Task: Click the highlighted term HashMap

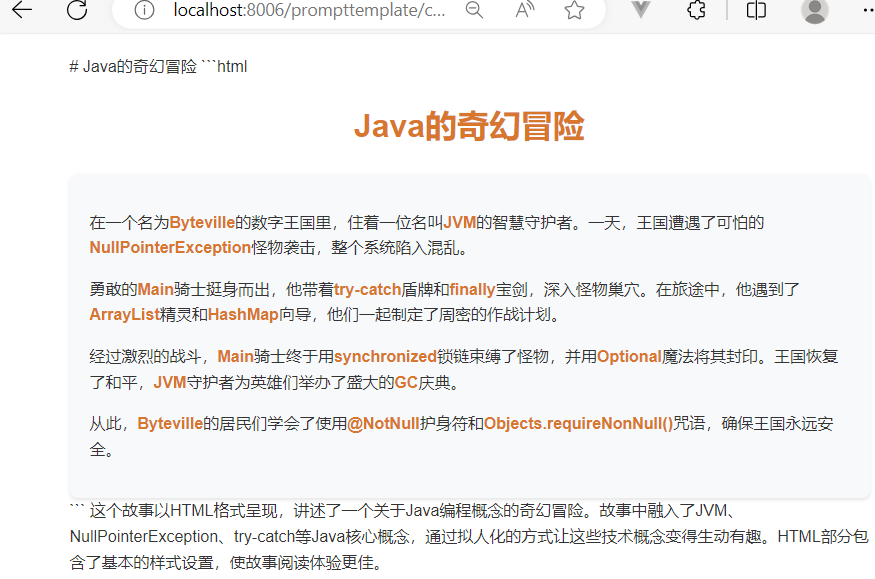Action: [x=243, y=315]
